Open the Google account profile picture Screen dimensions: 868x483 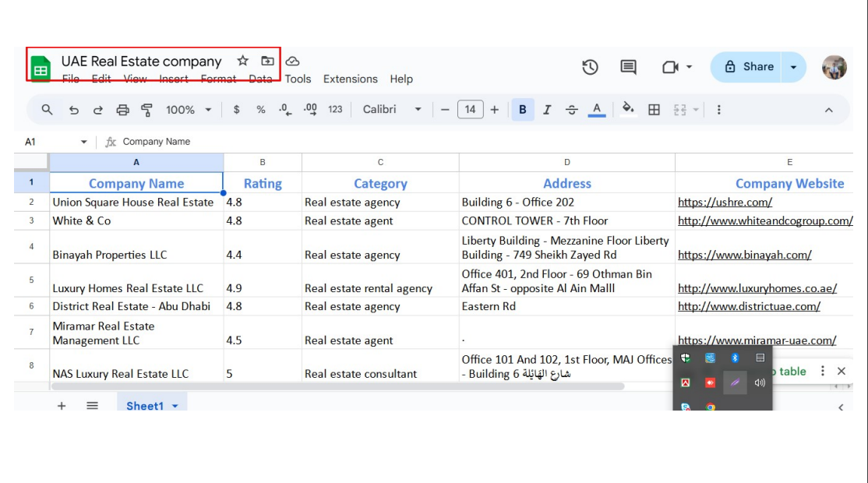click(834, 67)
